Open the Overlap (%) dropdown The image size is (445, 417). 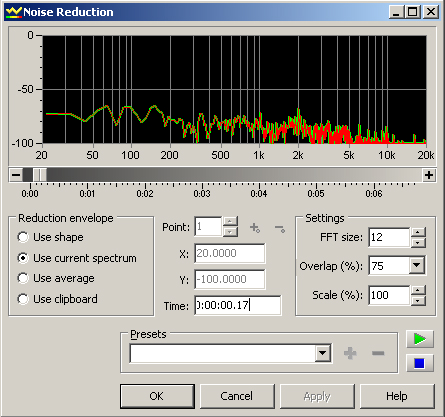417,265
